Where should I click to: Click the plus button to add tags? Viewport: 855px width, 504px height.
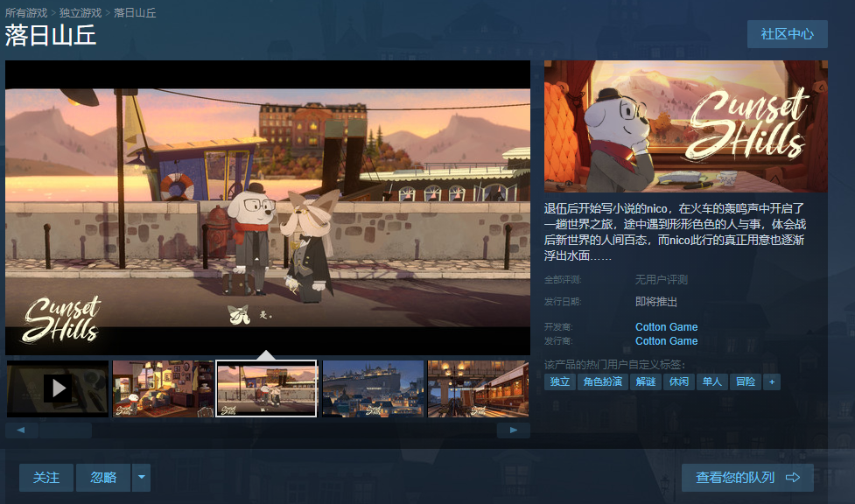coord(772,381)
